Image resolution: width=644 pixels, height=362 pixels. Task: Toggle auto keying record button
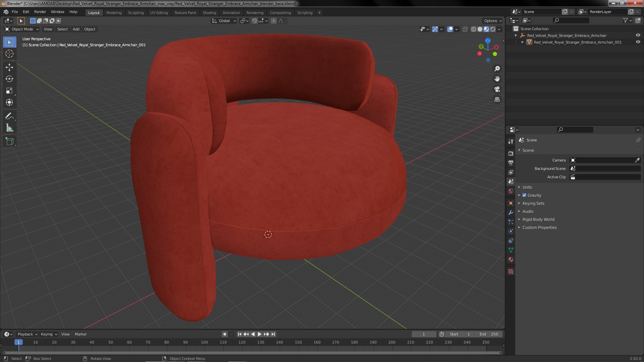(x=224, y=334)
